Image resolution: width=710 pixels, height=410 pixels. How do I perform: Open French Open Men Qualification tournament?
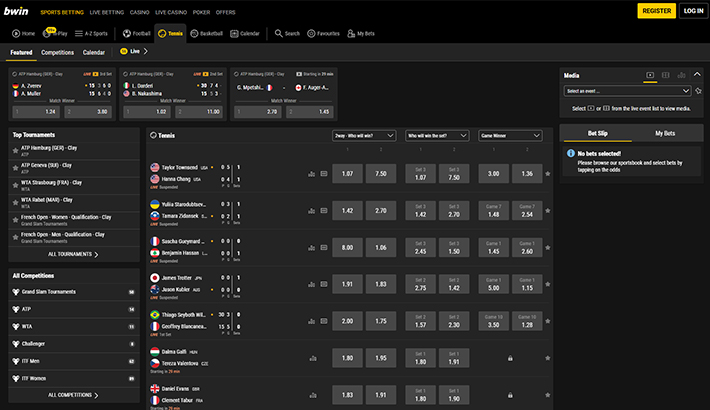74,237
